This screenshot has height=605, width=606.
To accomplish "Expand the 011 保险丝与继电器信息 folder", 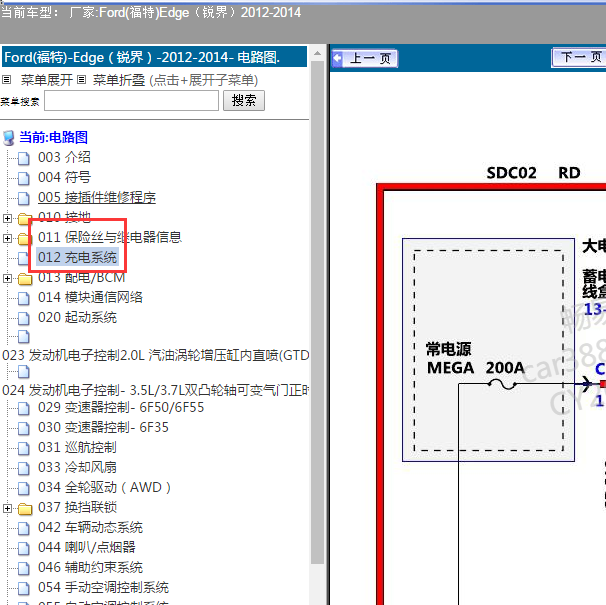I will (7, 239).
